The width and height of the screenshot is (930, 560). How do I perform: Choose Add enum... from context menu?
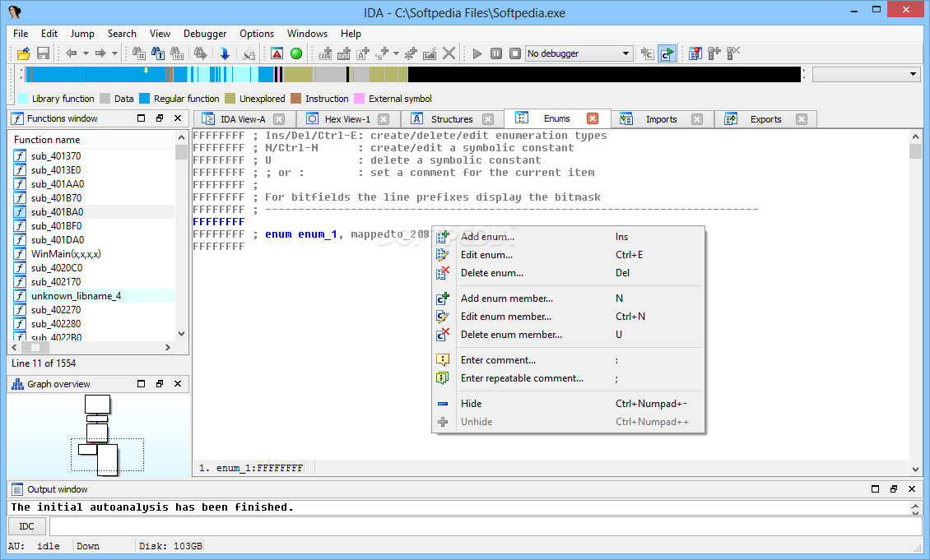[x=568, y=237]
